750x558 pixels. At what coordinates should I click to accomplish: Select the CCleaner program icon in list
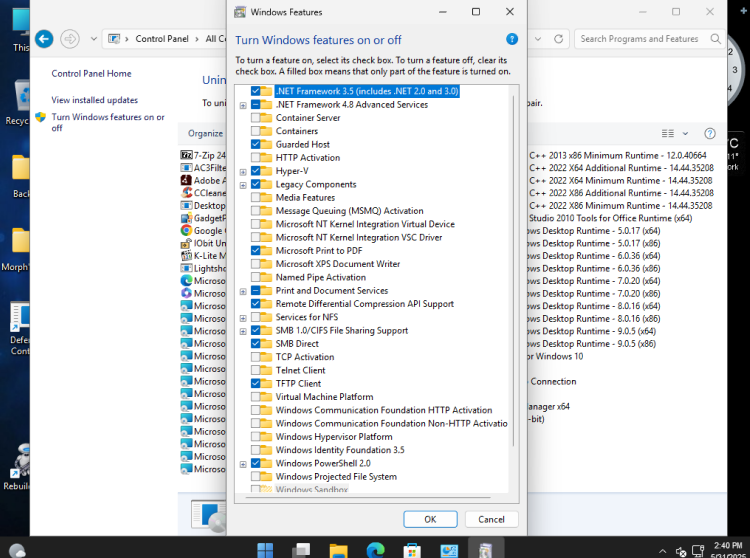point(186,193)
